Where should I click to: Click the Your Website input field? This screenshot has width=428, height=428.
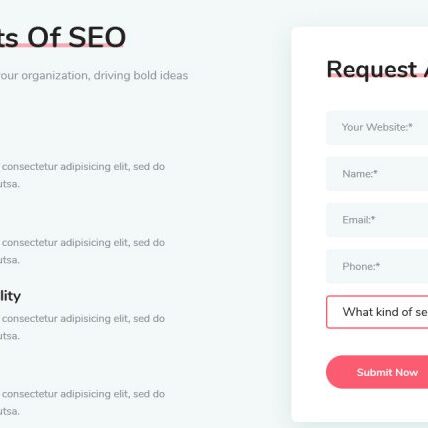(x=377, y=128)
